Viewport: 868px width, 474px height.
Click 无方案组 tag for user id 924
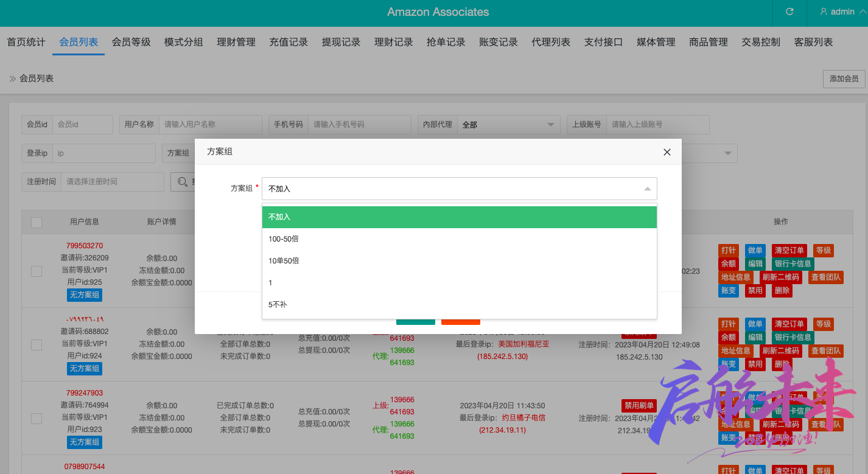pos(85,369)
